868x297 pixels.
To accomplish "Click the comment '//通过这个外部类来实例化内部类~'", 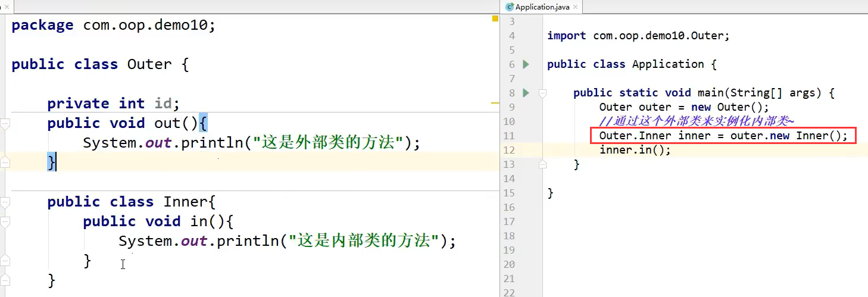I will [x=697, y=121].
